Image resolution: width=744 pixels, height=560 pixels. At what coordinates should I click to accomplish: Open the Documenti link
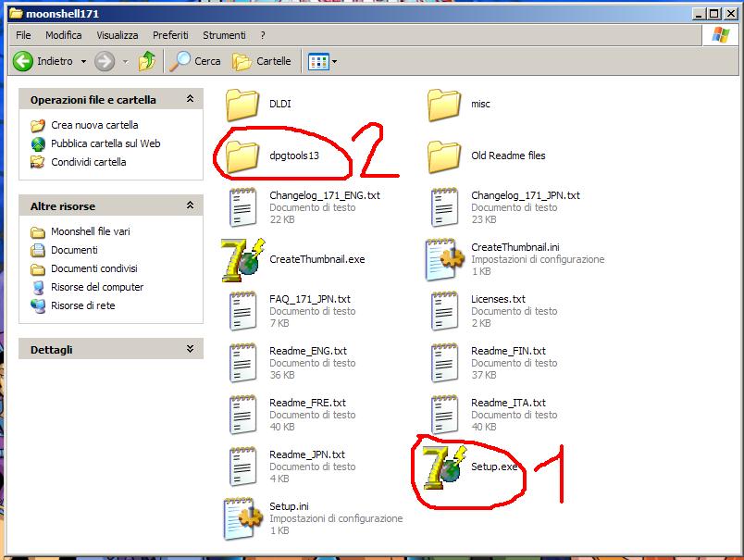pos(75,250)
